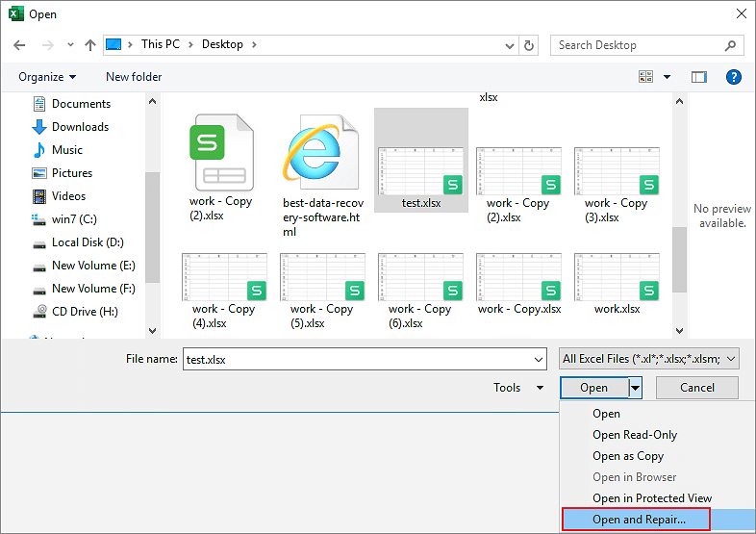
Task: Refresh the Desktop folder listing
Action: tap(529, 45)
